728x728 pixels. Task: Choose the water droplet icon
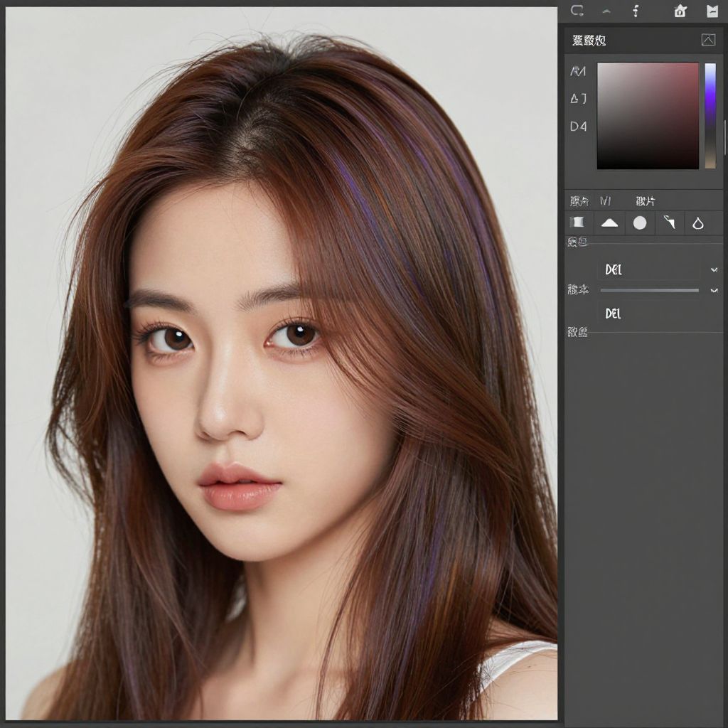pyautogui.click(x=698, y=223)
